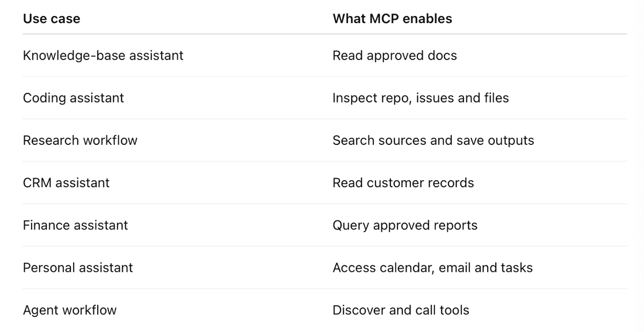This screenshot has width=644, height=332.
Task: Select the 'Knowledge-base assistant' cell
Action: pos(103,55)
